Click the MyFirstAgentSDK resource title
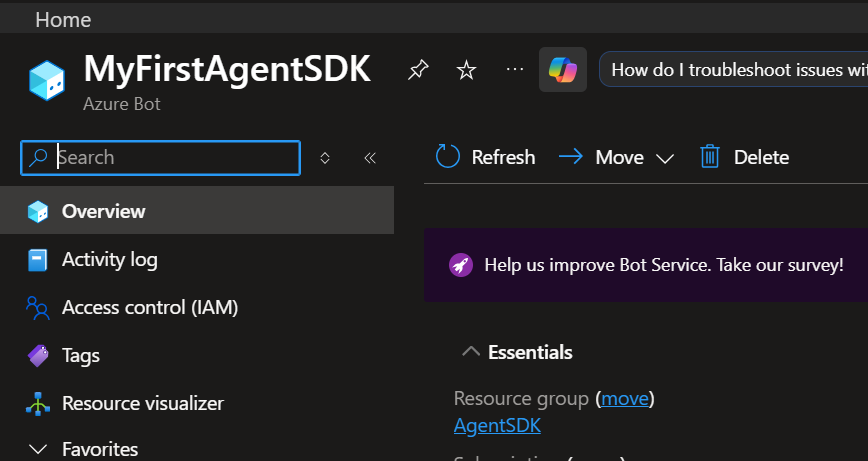 (227, 69)
